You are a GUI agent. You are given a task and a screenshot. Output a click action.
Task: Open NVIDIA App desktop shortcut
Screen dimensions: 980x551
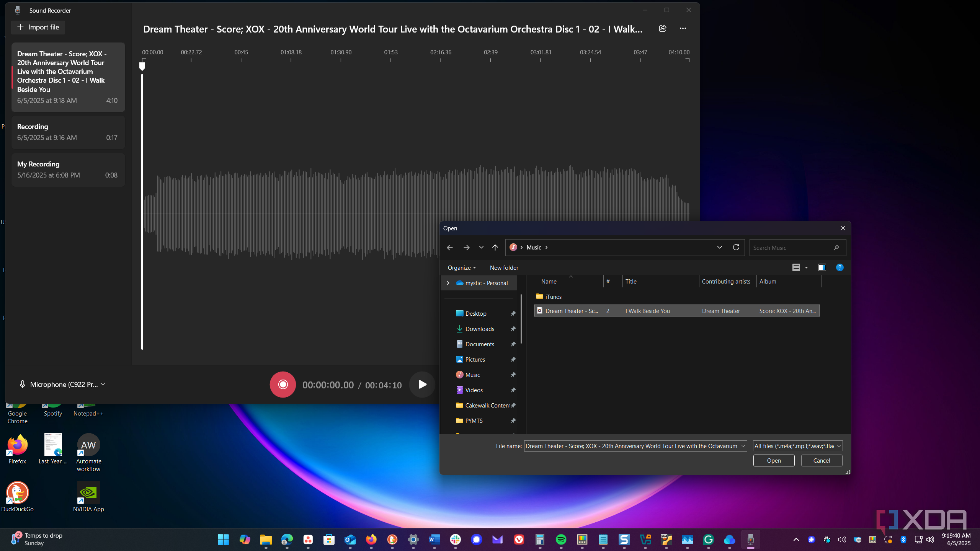click(88, 497)
